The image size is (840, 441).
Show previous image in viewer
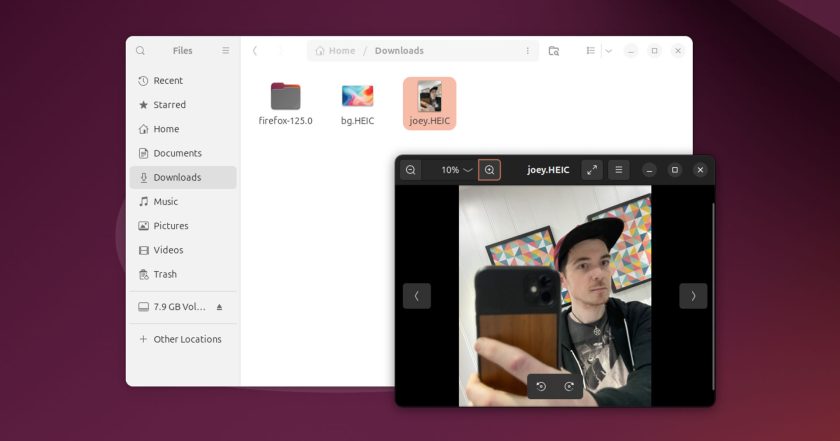click(417, 296)
